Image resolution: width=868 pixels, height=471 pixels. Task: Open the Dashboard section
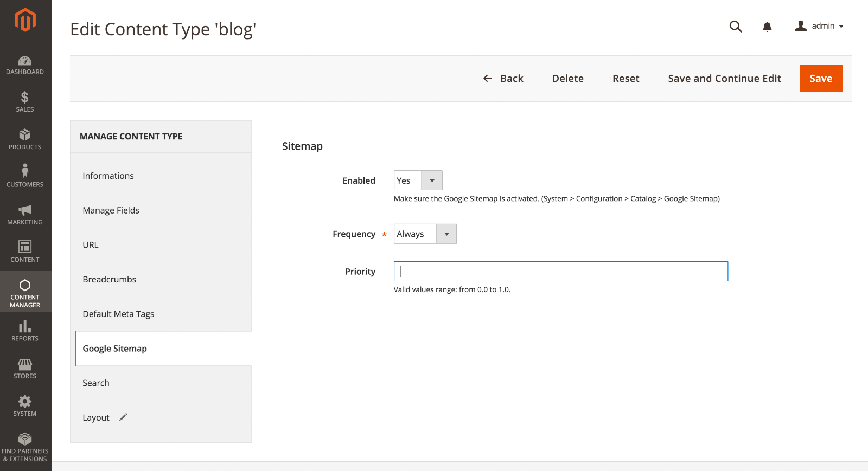coord(25,65)
